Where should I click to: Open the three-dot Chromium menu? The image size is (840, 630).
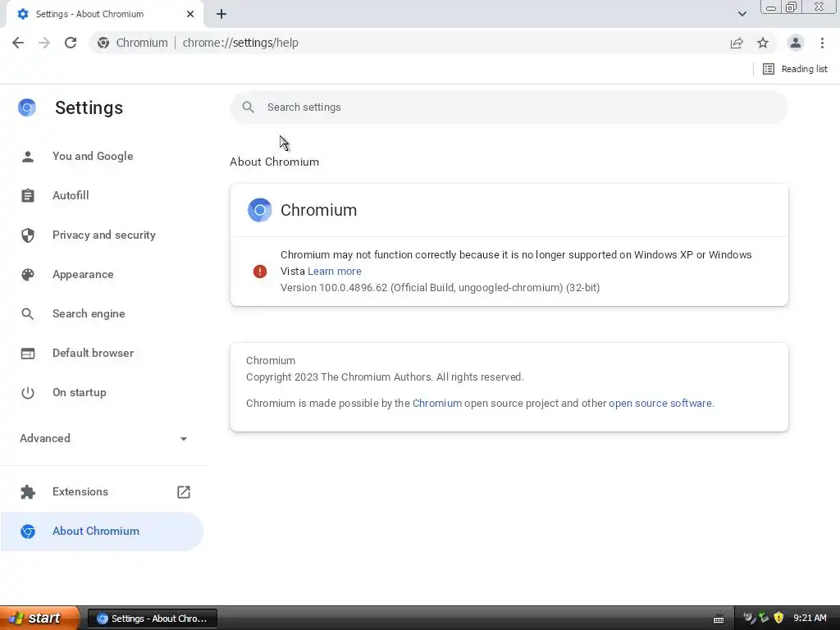click(x=822, y=43)
